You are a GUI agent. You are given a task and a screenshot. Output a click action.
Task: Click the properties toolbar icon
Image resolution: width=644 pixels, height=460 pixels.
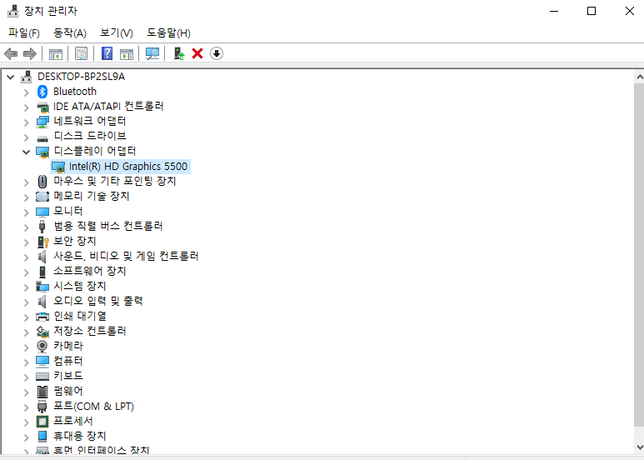[x=81, y=53]
